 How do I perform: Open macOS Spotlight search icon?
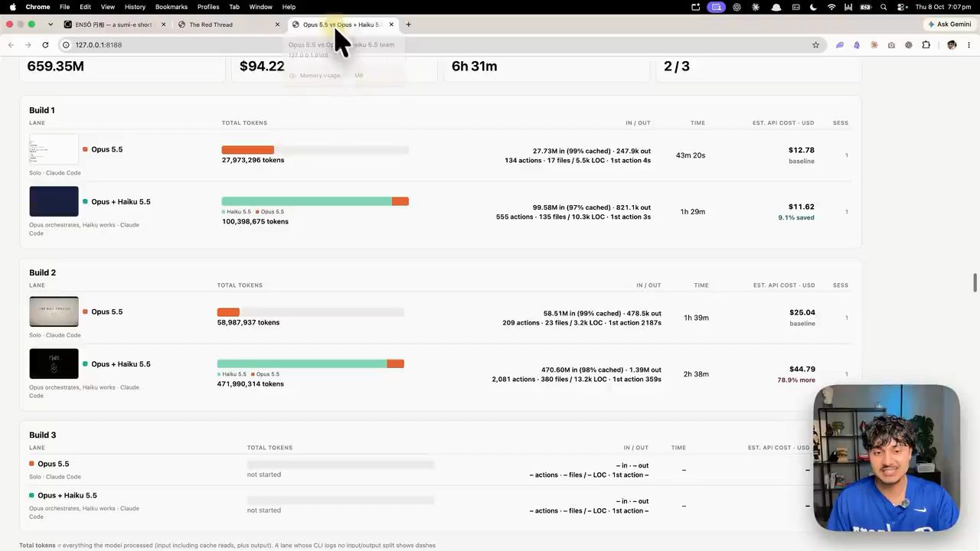[x=884, y=7]
